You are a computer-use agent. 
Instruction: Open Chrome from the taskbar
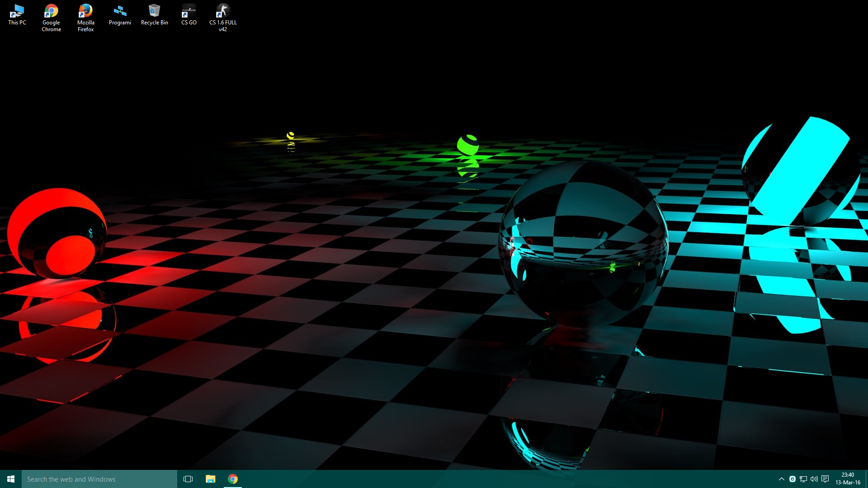233,479
